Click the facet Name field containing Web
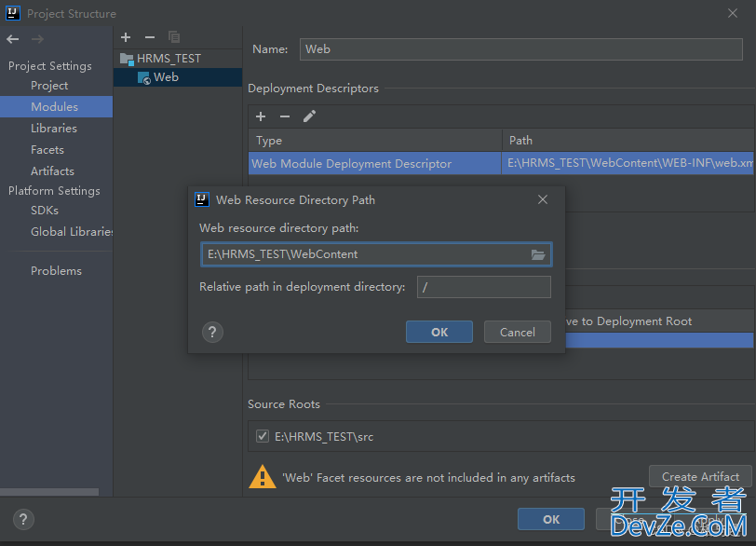 520,49
